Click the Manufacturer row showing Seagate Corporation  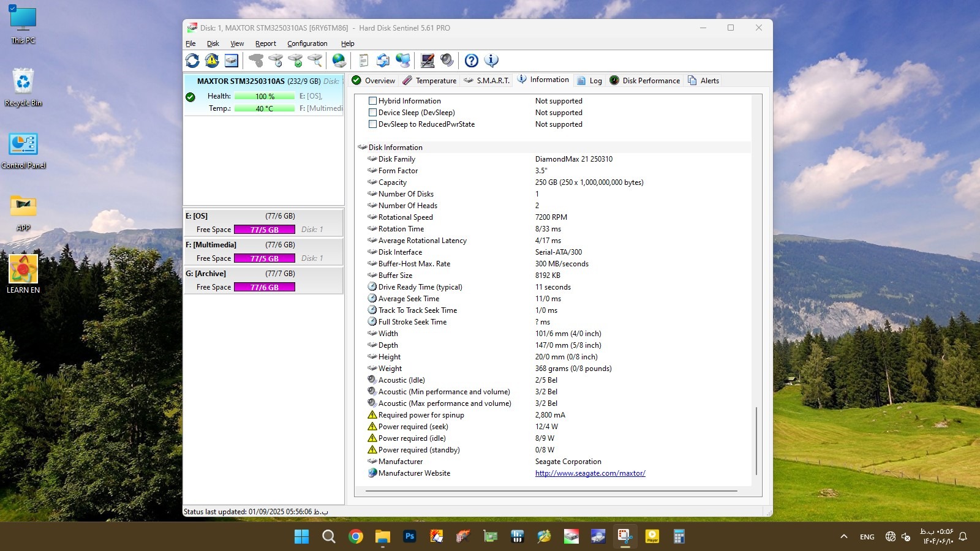(554, 461)
